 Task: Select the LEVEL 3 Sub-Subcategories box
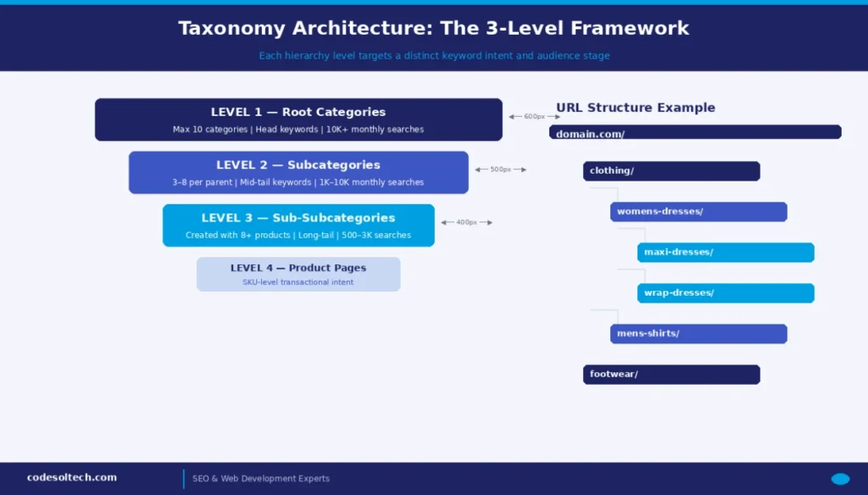(x=298, y=225)
